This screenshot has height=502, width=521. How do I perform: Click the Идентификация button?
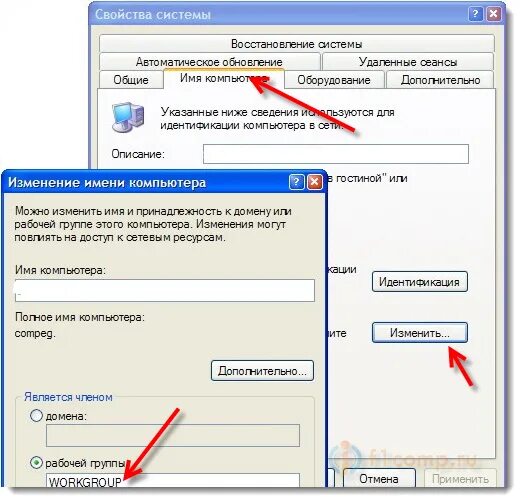click(x=419, y=282)
